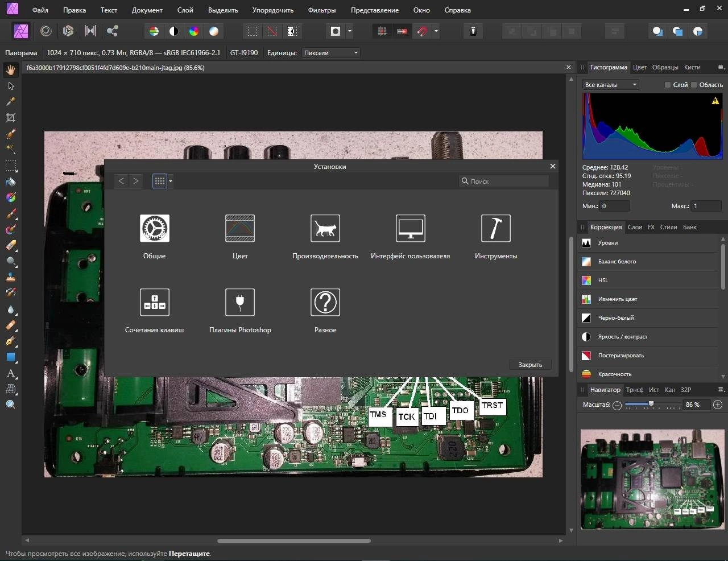Open the Assistant manager icon
Viewport: 728px width, 561px height.
pos(473,31)
